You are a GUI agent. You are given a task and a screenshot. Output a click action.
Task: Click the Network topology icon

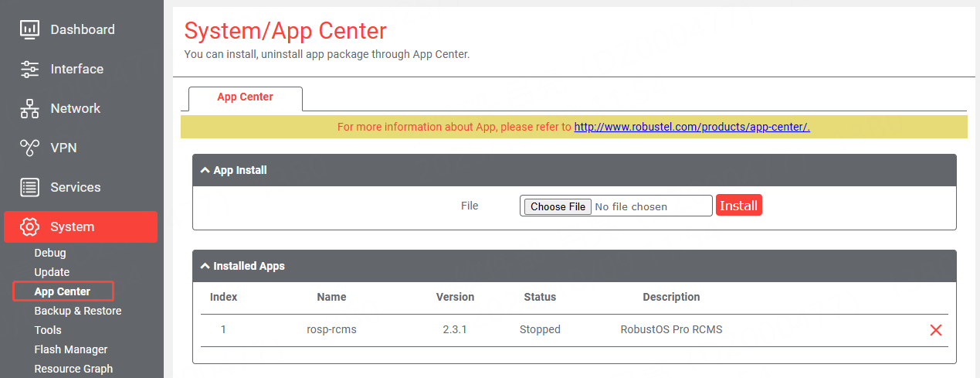click(x=30, y=109)
